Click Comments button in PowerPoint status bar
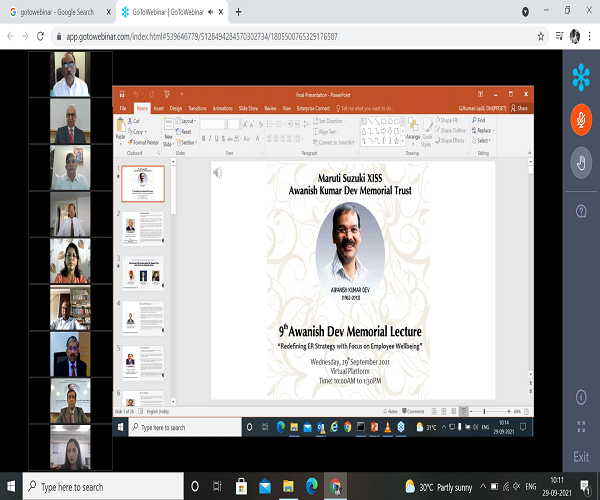The height and width of the screenshot is (500, 600). (x=413, y=412)
